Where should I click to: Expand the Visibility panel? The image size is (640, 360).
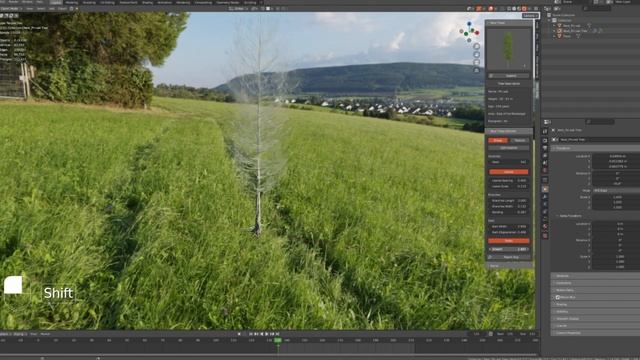(596, 312)
